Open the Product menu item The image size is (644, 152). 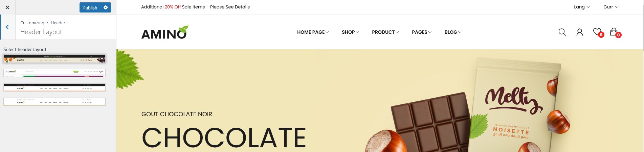pyautogui.click(x=385, y=32)
